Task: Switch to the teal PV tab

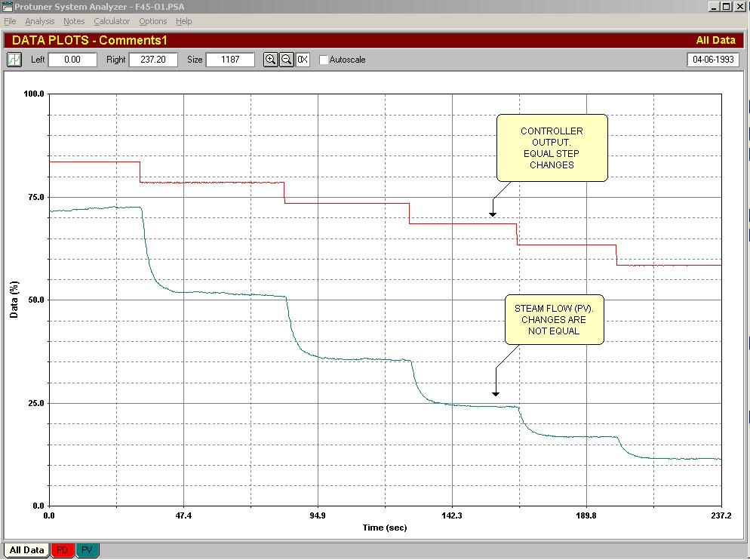Action: [x=88, y=550]
